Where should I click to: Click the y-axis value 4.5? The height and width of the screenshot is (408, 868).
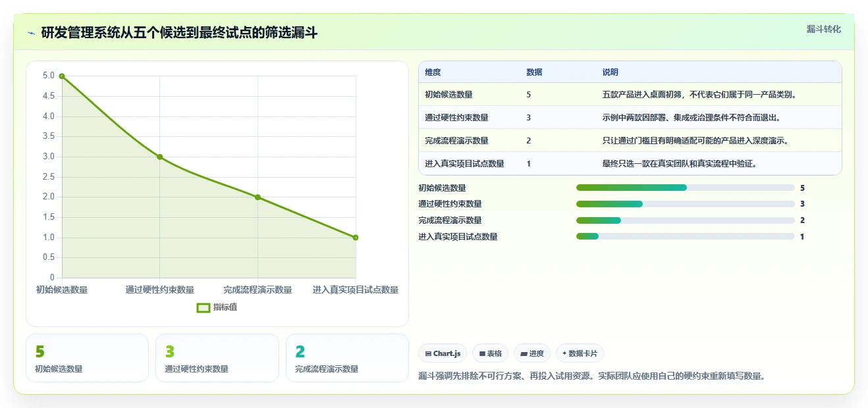click(x=48, y=96)
